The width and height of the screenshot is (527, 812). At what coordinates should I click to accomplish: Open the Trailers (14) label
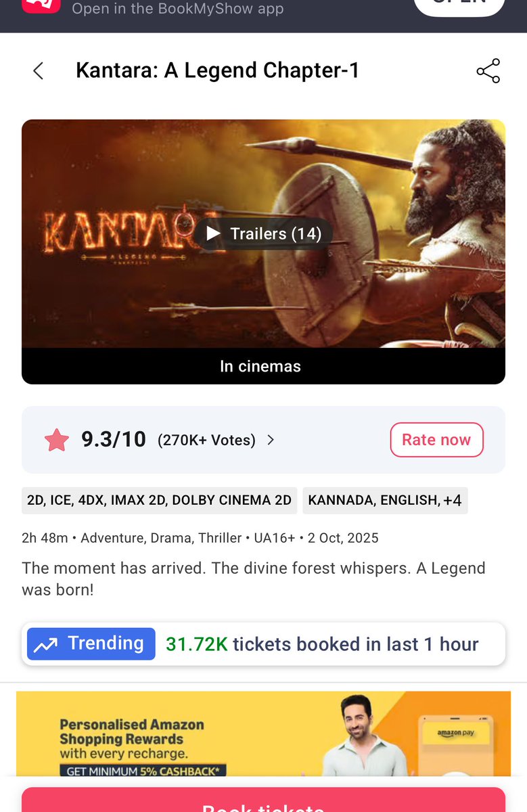pos(276,233)
